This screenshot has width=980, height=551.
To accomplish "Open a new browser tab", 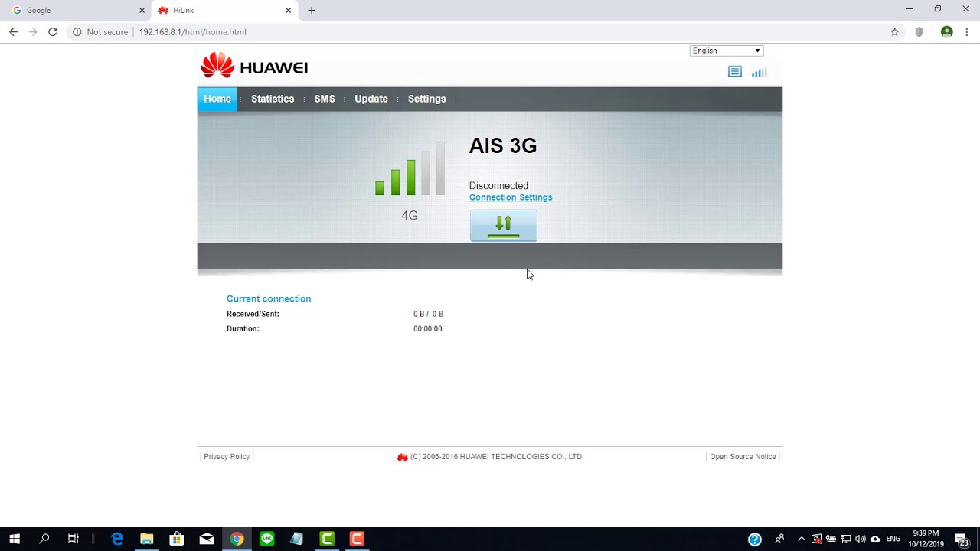I will coord(312,11).
